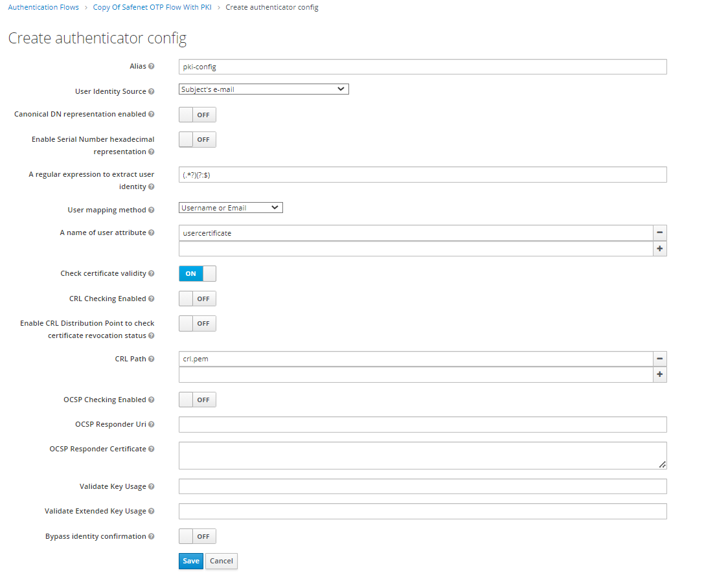Focus the OCSP Responder Certificate textarea

422,455
